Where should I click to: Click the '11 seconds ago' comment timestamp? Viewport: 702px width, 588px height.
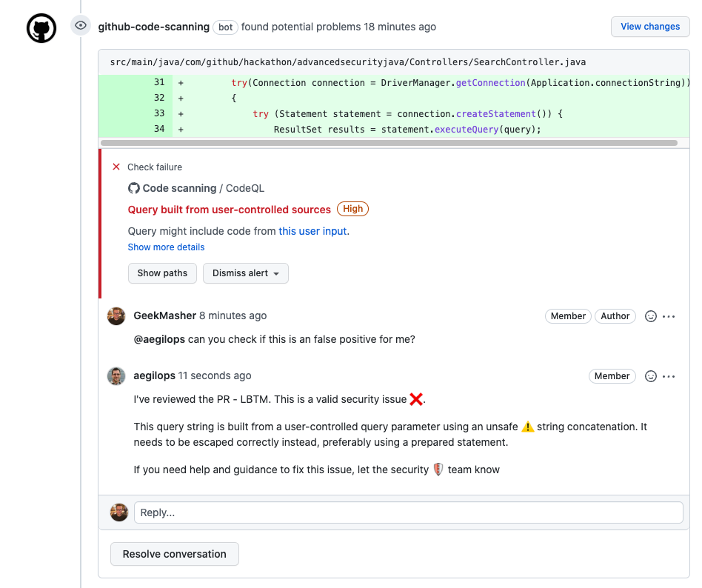(x=215, y=375)
